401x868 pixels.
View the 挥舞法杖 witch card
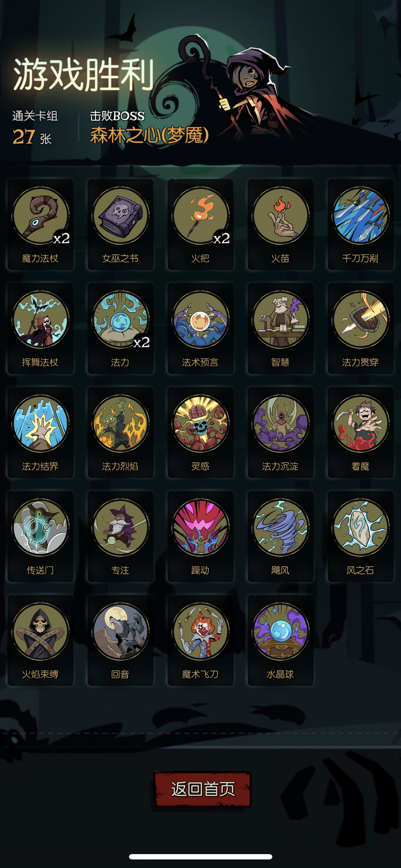40,329
